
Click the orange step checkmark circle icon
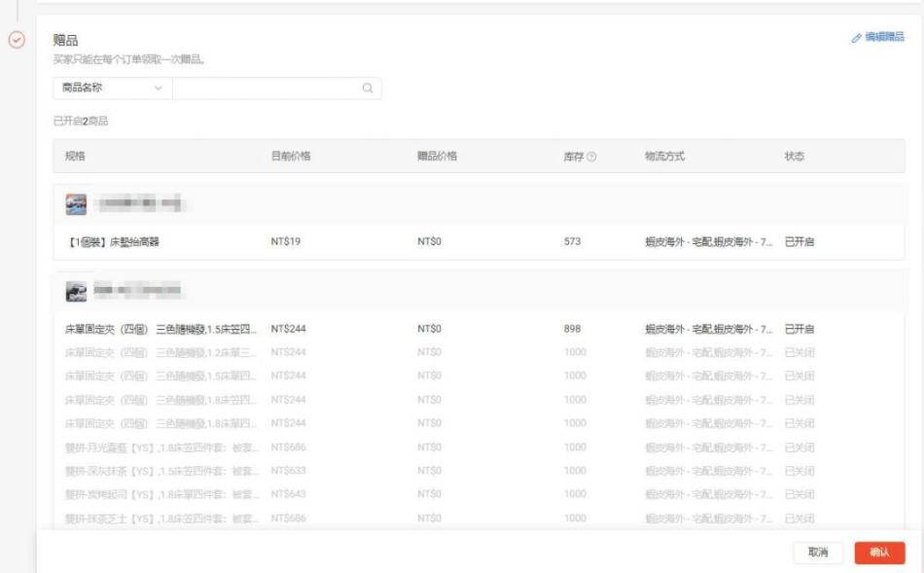pos(16,40)
